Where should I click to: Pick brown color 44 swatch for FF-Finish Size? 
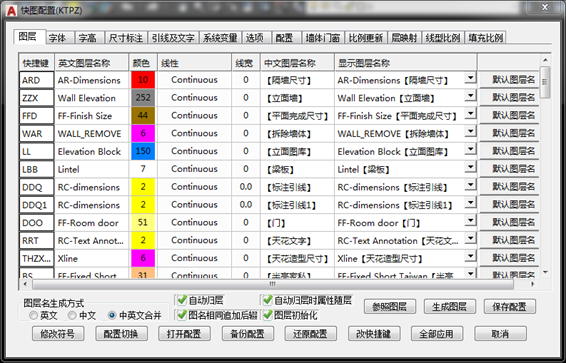click(x=143, y=115)
